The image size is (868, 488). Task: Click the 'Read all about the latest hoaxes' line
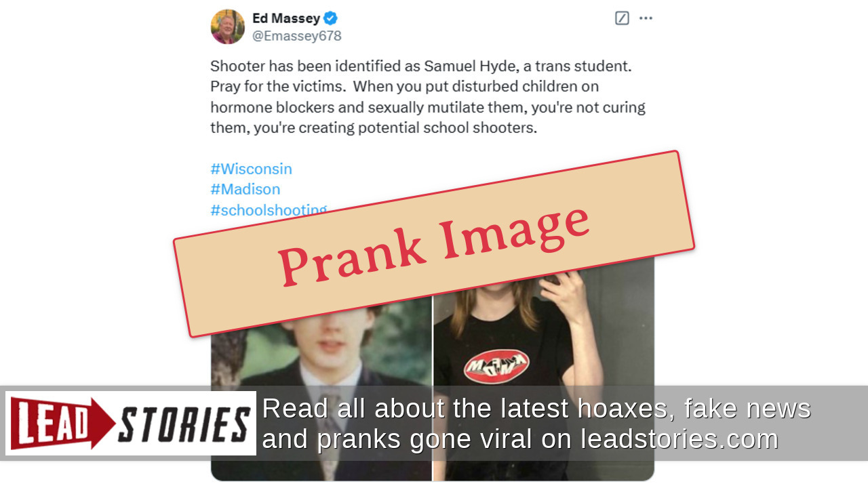click(536, 409)
